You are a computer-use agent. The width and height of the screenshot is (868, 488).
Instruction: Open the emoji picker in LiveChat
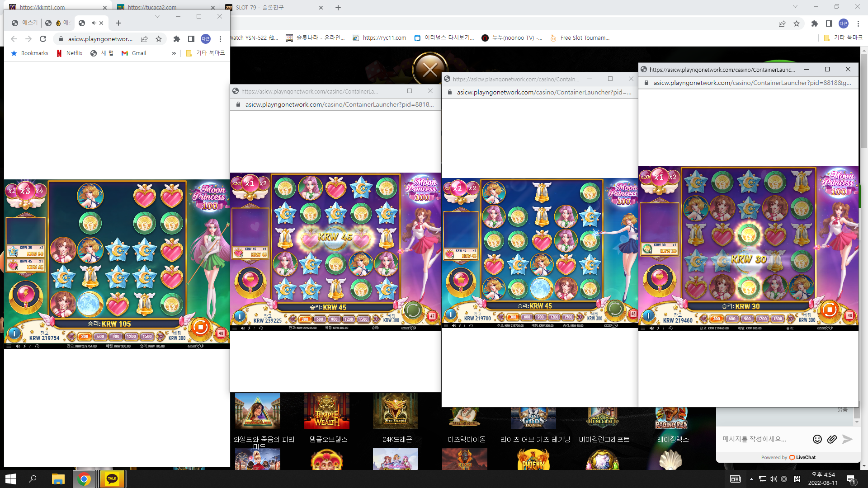817,439
